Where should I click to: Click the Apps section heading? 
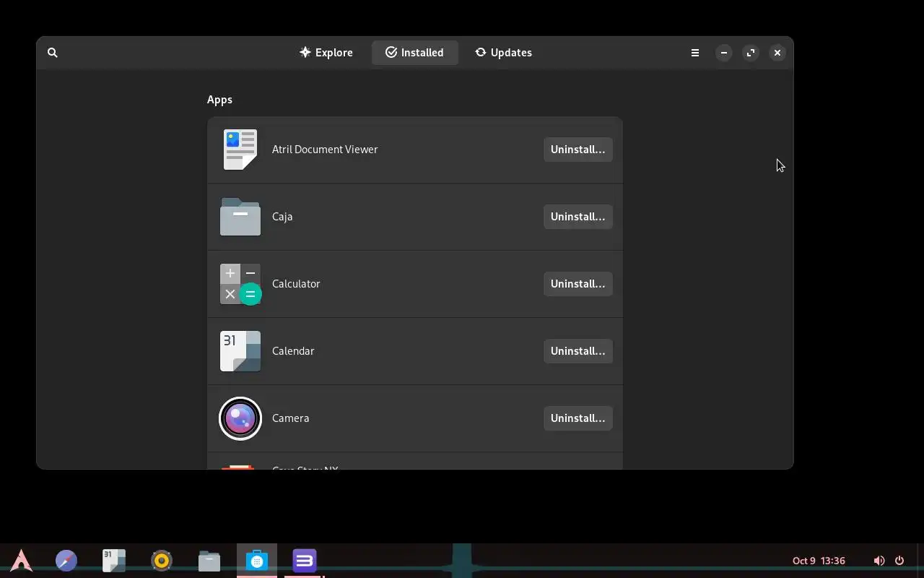coord(219,100)
